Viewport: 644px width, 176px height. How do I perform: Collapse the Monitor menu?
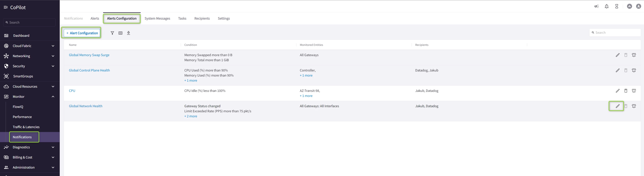pos(30,96)
